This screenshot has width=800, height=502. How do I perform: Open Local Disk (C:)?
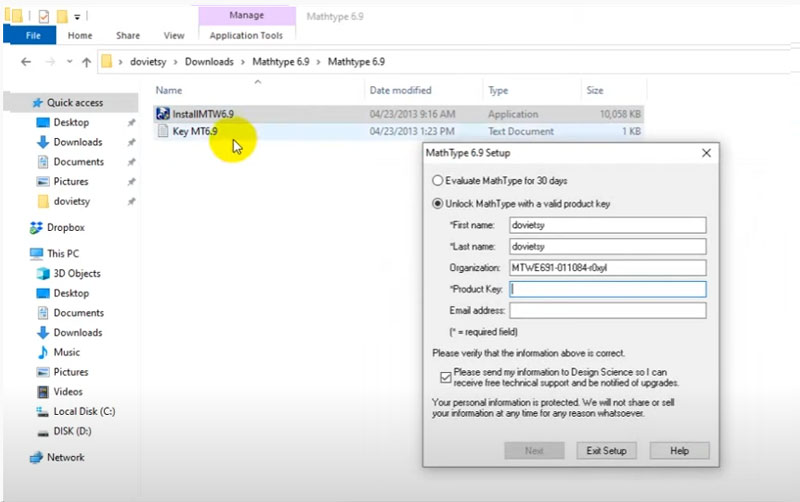click(x=84, y=411)
